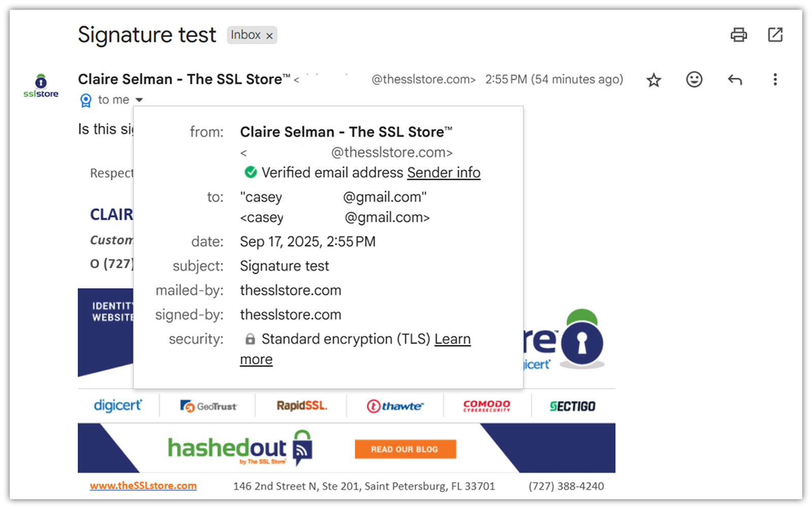Reply to Claire Selman's email
The height and width of the screenshot is (509, 812).
pyautogui.click(x=734, y=79)
